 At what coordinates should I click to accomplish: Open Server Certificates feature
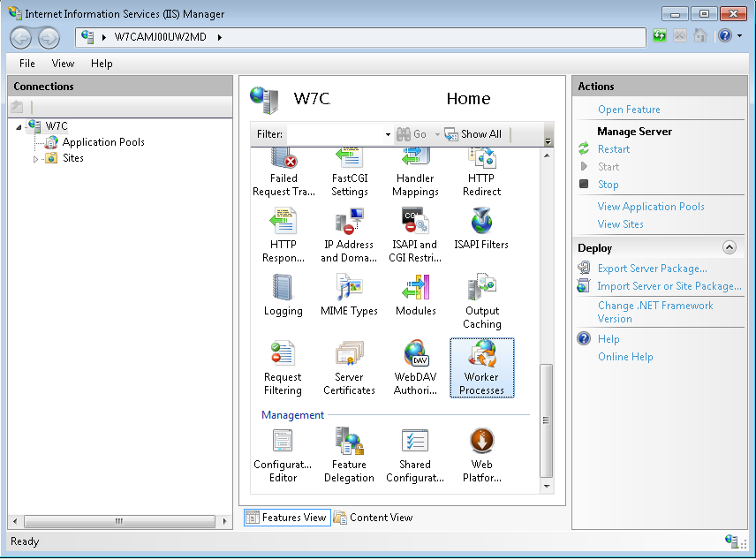tap(349, 368)
